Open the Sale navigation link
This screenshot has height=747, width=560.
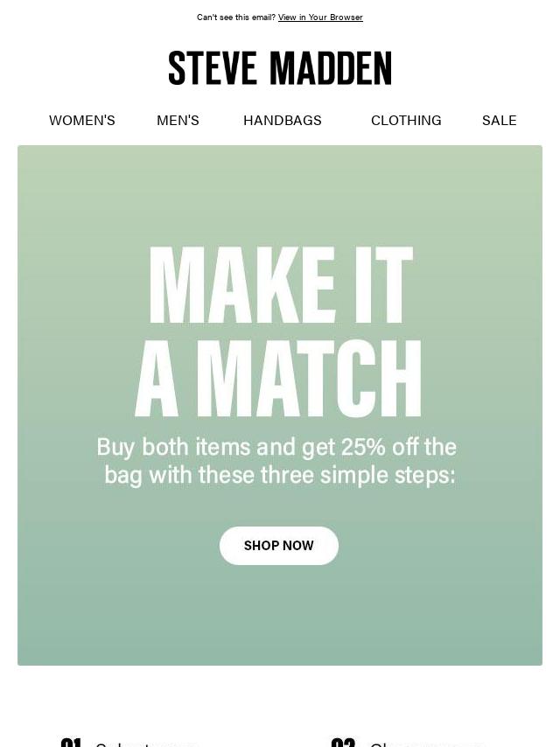pyautogui.click(x=499, y=120)
